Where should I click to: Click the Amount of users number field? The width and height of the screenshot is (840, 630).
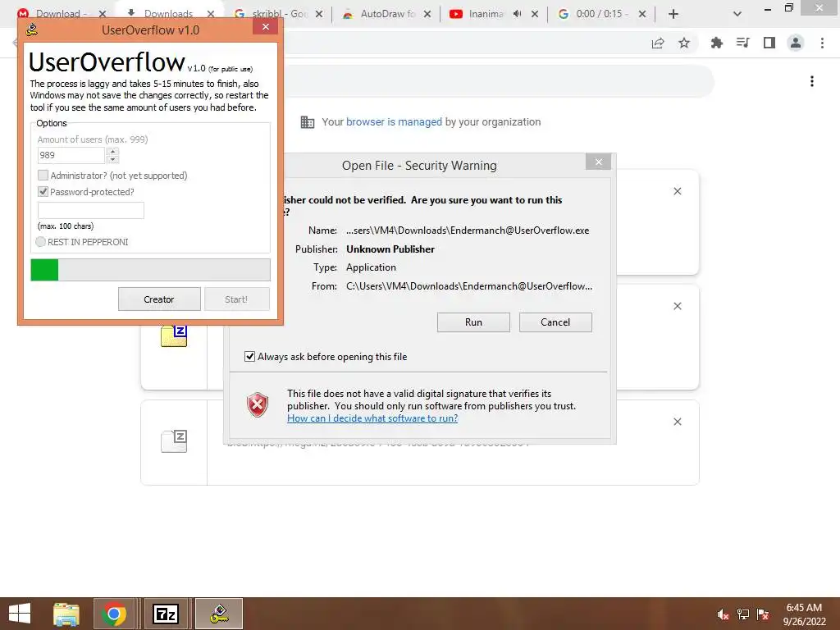click(71, 155)
